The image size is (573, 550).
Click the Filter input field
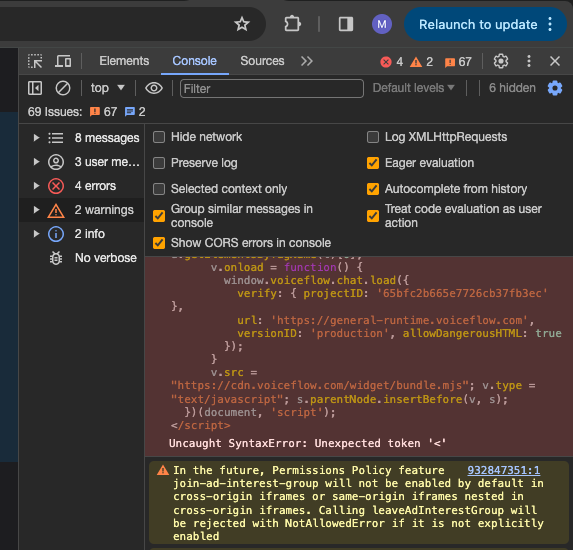coord(272,88)
